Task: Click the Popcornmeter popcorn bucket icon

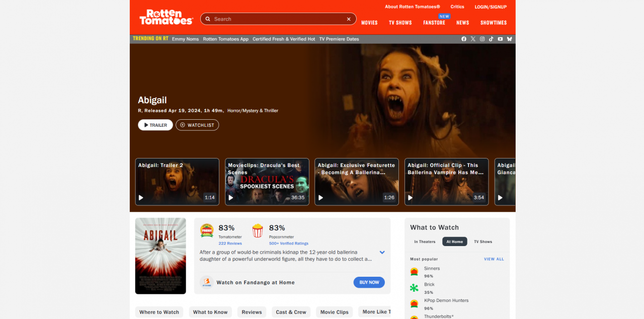Action: (x=258, y=230)
